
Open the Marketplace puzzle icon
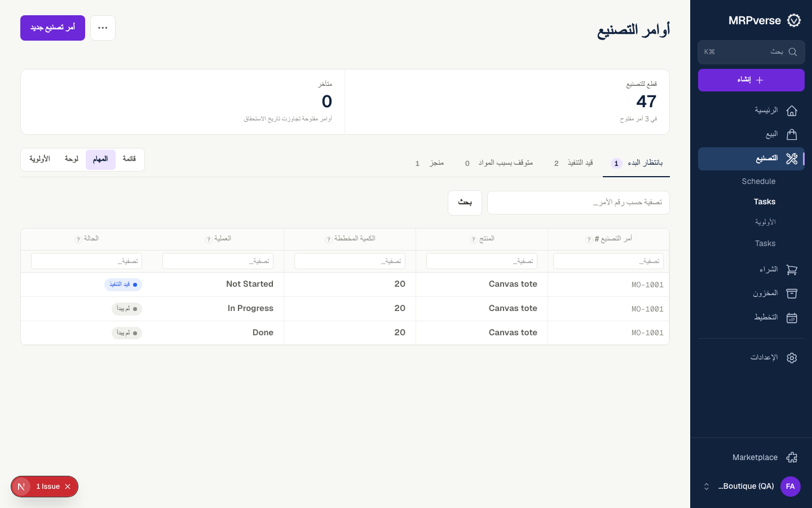792,457
